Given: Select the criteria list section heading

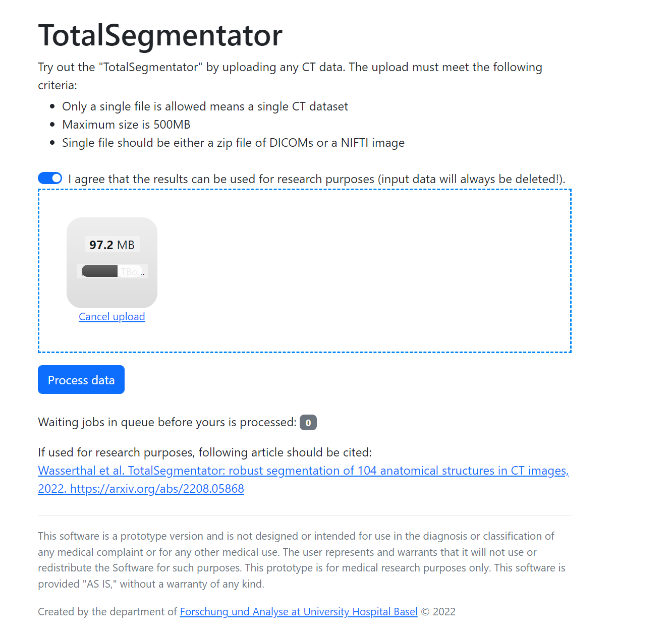Looking at the screenshot, I should tap(290, 76).
